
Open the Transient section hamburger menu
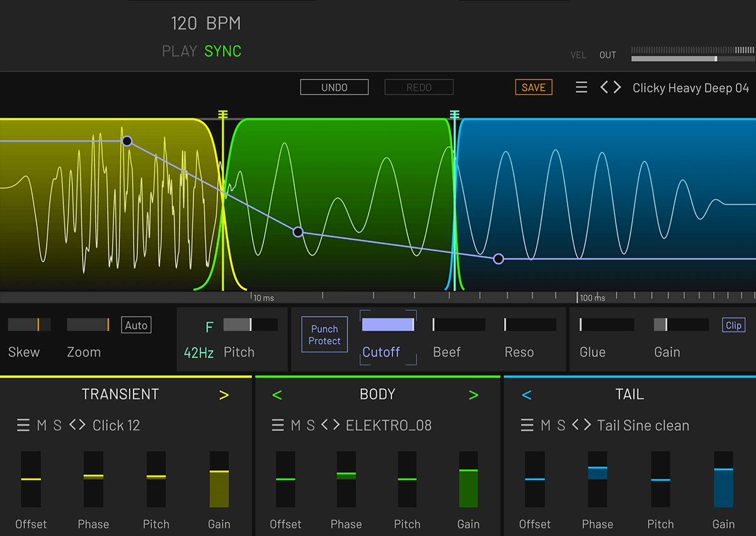click(x=23, y=426)
